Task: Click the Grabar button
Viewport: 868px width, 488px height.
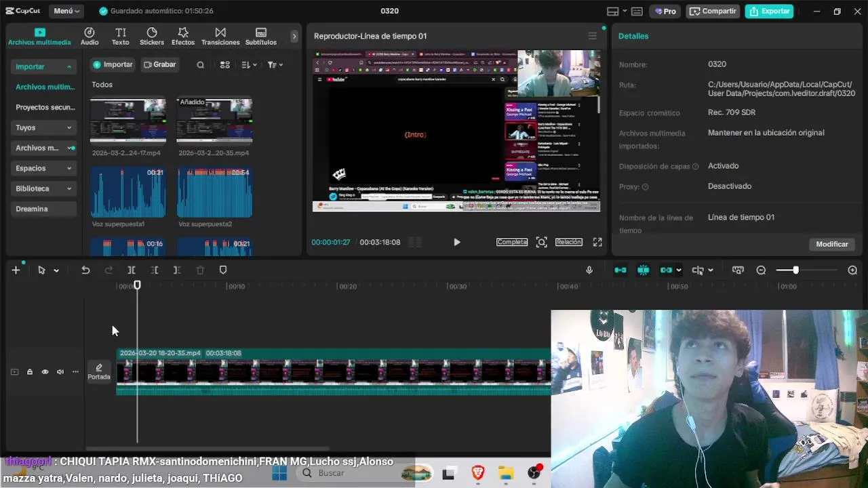Action: [x=160, y=64]
